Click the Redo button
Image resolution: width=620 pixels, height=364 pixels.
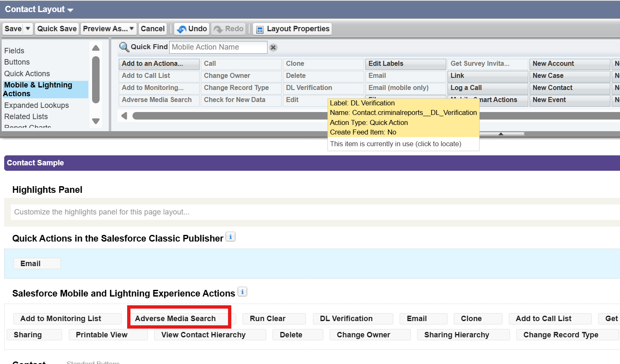pyautogui.click(x=228, y=29)
